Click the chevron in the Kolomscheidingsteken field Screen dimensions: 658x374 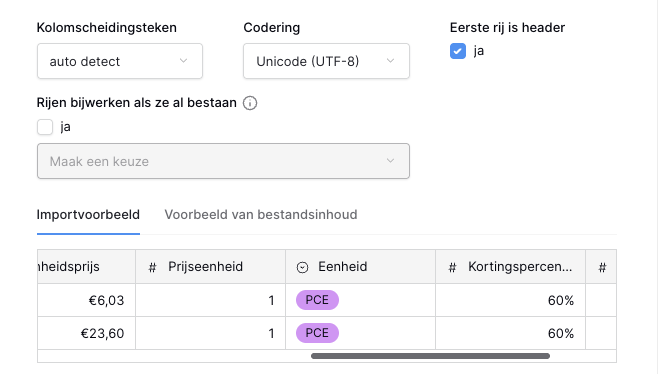(183, 61)
